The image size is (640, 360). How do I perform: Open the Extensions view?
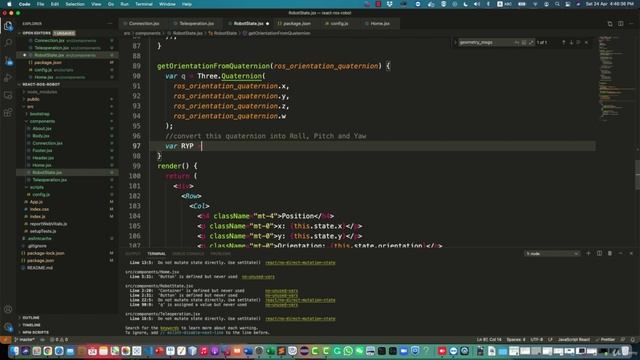[x=8, y=113]
